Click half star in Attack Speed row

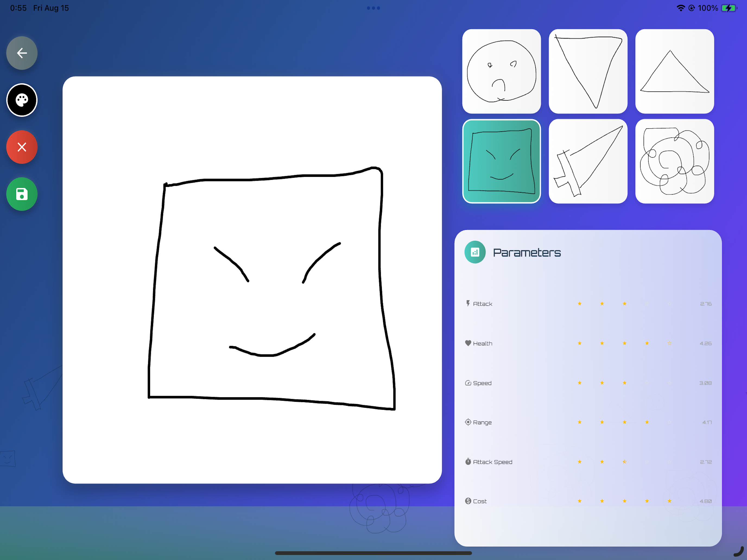pos(624,462)
